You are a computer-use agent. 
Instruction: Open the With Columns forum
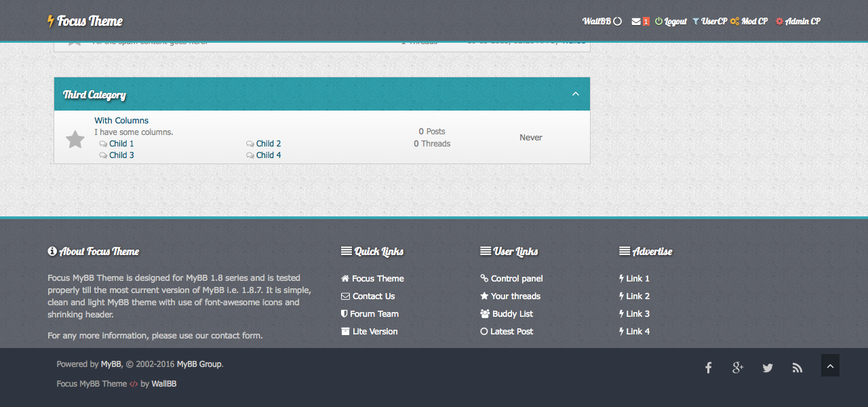coord(121,121)
